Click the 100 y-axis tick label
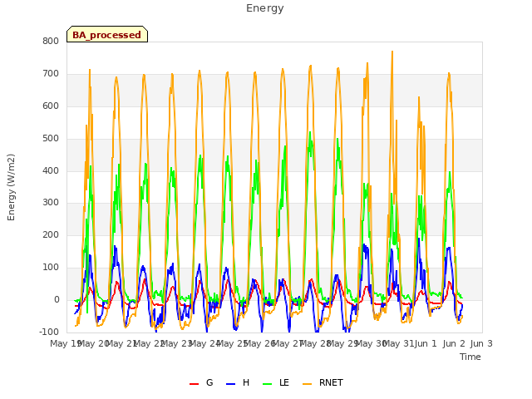The height and width of the screenshot is (399, 532). click(x=51, y=268)
